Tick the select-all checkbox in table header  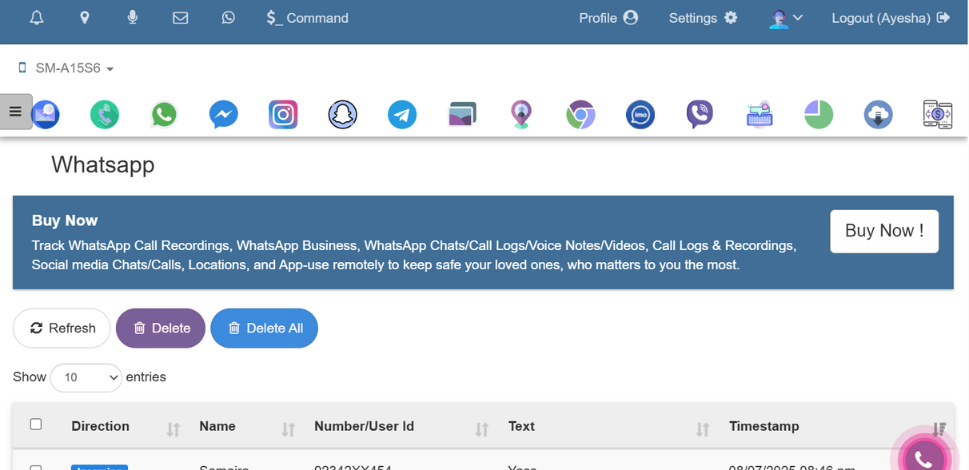(x=36, y=425)
